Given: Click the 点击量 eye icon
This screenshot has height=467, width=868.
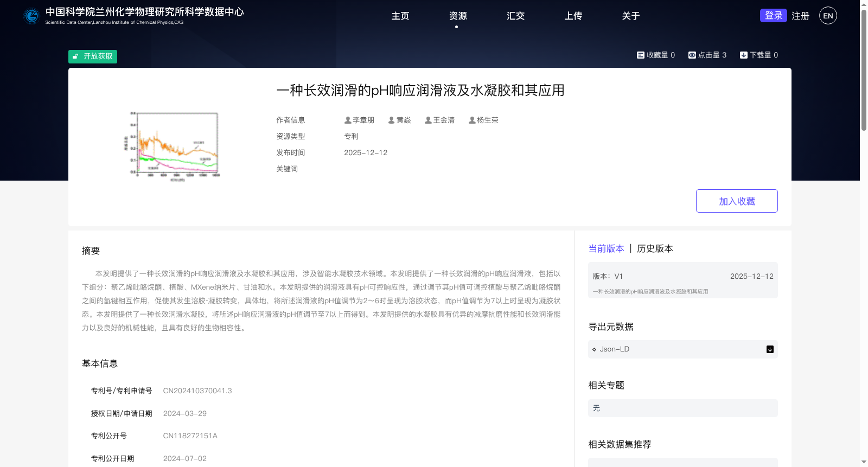Looking at the screenshot, I should [692, 55].
